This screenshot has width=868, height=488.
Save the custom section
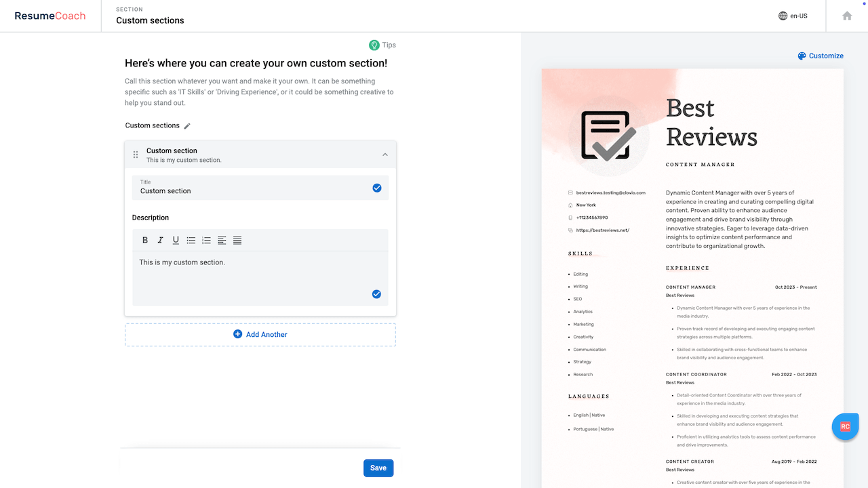click(378, 468)
